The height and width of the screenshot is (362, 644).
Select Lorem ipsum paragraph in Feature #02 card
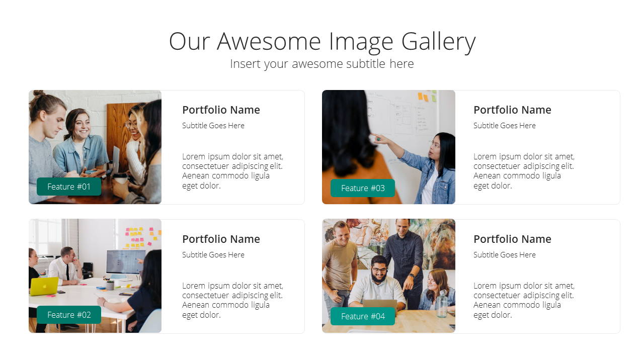pyautogui.click(x=232, y=300)
